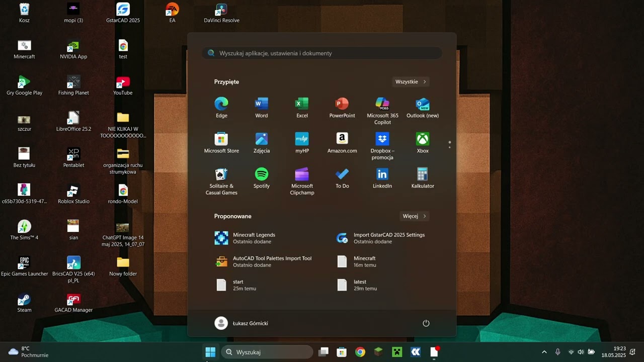Open Microsoft Clipchamp

click(302, 182)
